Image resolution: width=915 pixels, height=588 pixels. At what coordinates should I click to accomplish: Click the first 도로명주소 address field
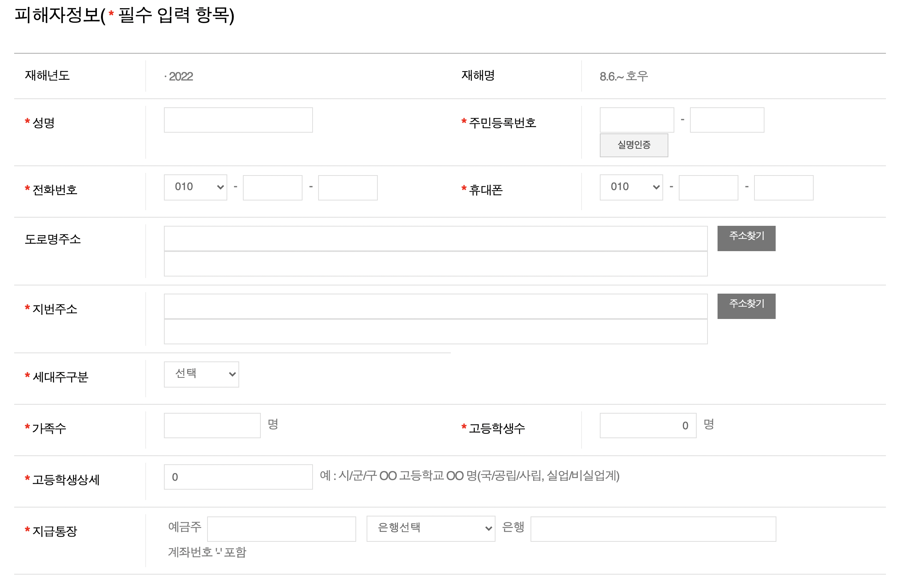pyautogui.click(x=435, y=238)
